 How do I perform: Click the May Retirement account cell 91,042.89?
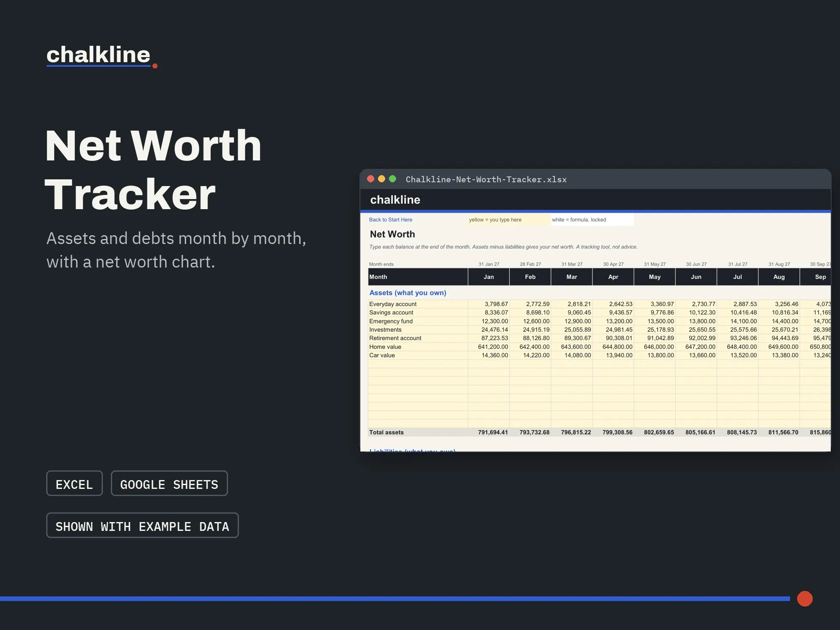tap(655, 338)
